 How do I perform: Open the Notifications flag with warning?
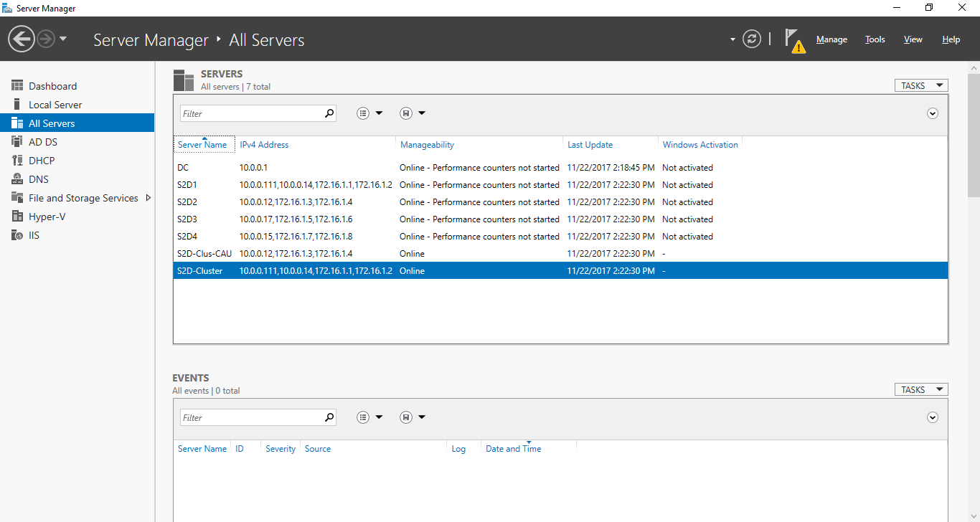(x=794, y=41)
